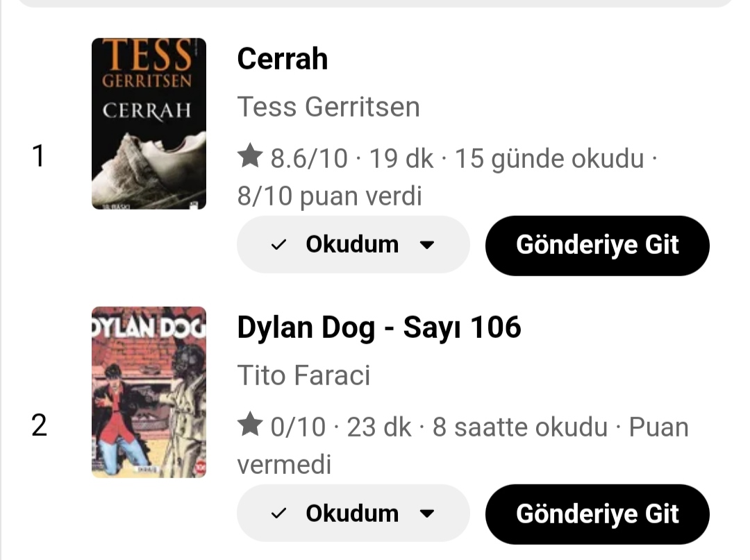Go to author Tito Faraci
This screenshot has width=750, height=560.
tap(303, 375)
